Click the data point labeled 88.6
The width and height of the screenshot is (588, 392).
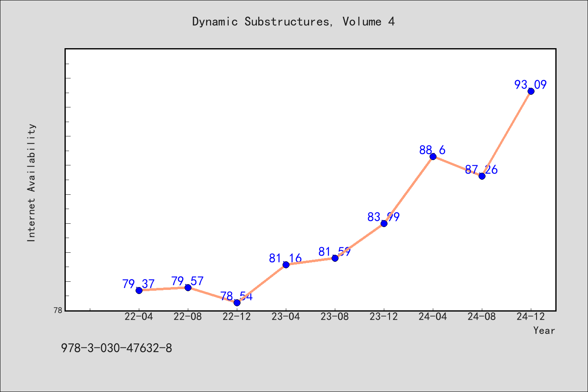pos(433,156)
